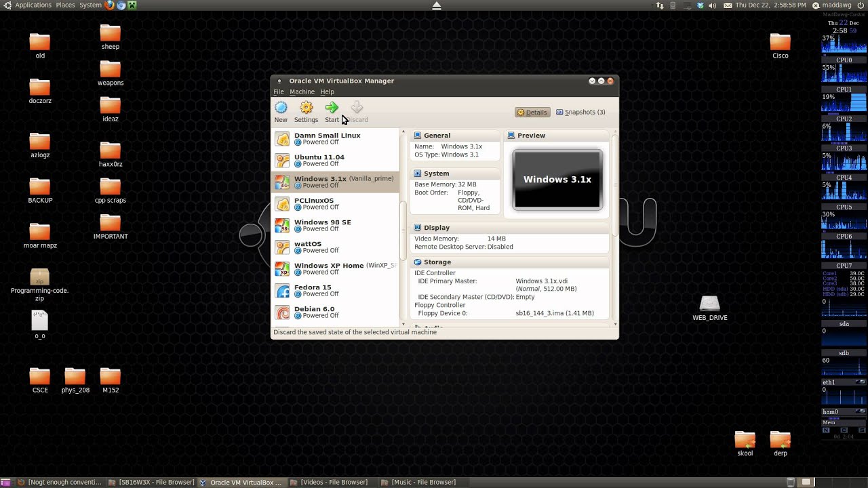This screenshot has height=488, width=868.
Task: Open the volume speaker indicator
Action: point(713,5)
